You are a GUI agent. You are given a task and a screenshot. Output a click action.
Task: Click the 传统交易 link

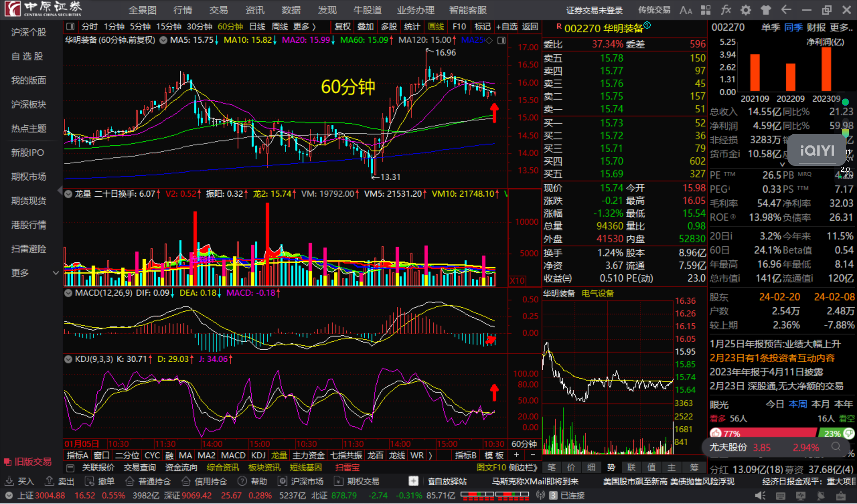pos(654,10)
